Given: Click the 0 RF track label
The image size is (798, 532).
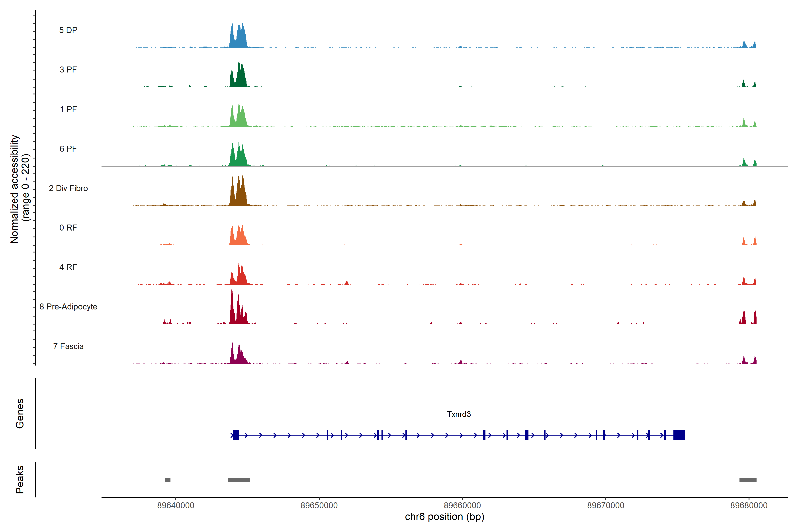Looking at the screenshot, I should point(68,228).
